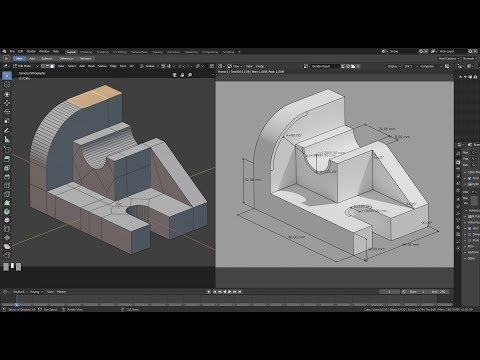Click the highlighted View button in tool settings
The width and height of the screenshot is (480, 360).
click(19, 58)
